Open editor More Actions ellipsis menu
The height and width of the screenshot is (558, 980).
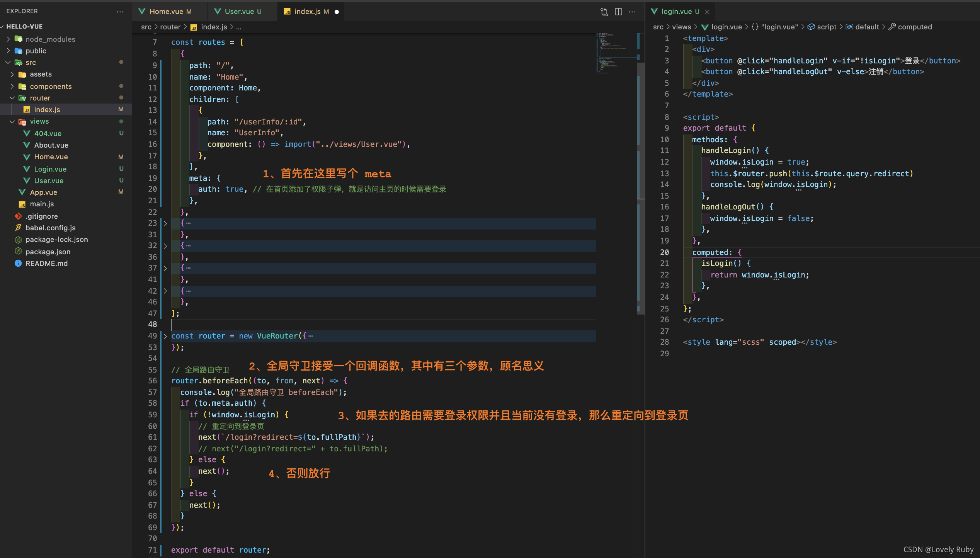pos(632,12)
